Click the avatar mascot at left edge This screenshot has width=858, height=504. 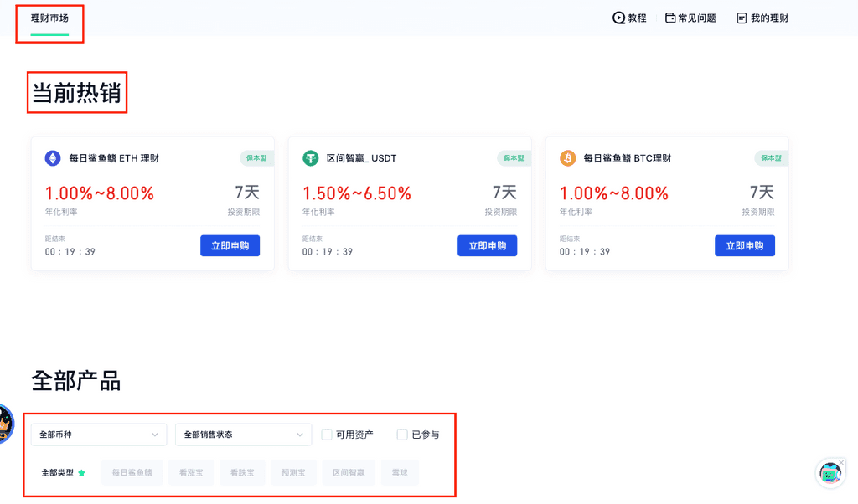coord(5,424)
